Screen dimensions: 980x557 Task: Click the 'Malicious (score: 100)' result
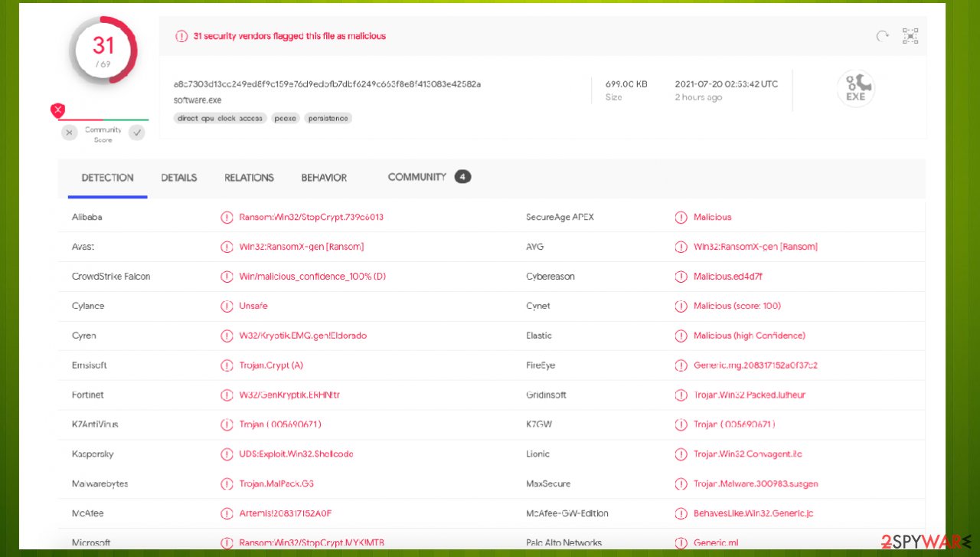pos(737,306)
